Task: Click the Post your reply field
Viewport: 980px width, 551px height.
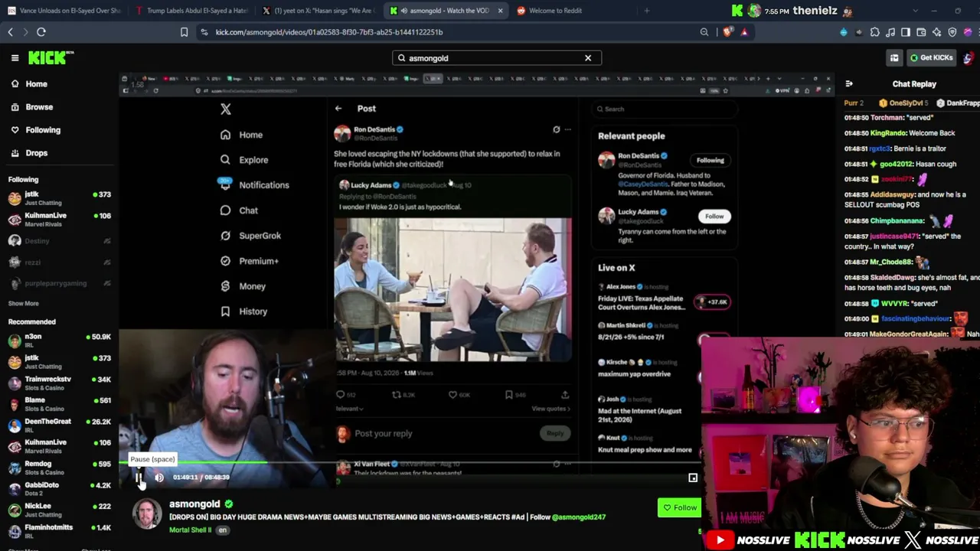Action: tap(383, 434)
